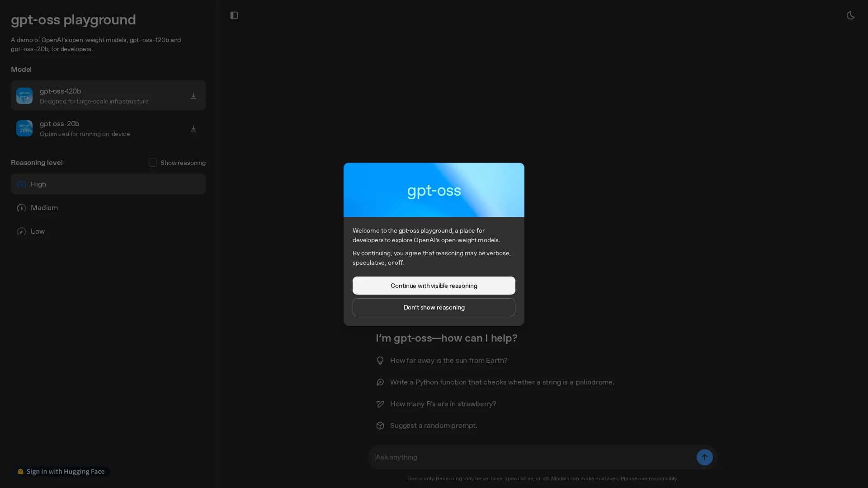The height and width of the screenshot is (488, 868).
Task: Click Continue with visible reasoning
Action: [434, 286]
